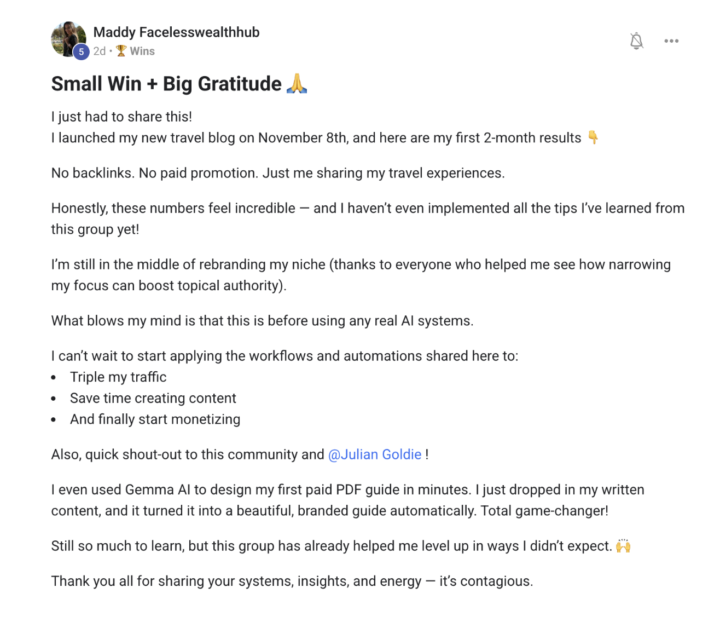Click the level 5 badge on the avatar

[80, 52]
